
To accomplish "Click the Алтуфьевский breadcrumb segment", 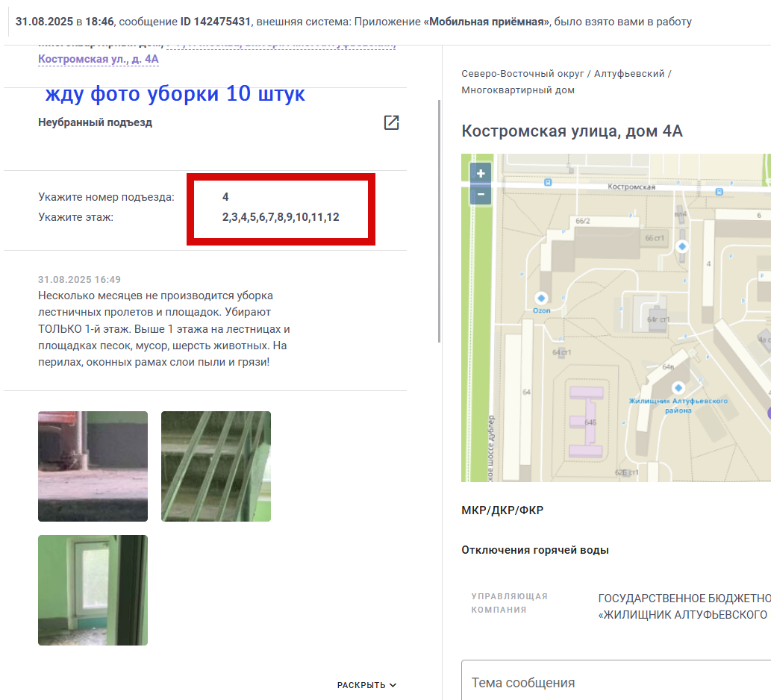I will point(629,74).
